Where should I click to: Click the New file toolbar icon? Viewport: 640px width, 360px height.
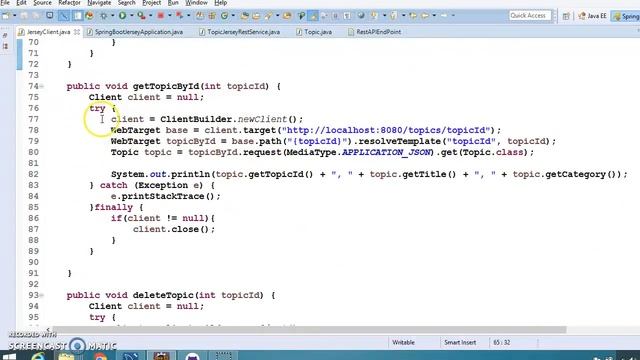[x=6, y=16]
